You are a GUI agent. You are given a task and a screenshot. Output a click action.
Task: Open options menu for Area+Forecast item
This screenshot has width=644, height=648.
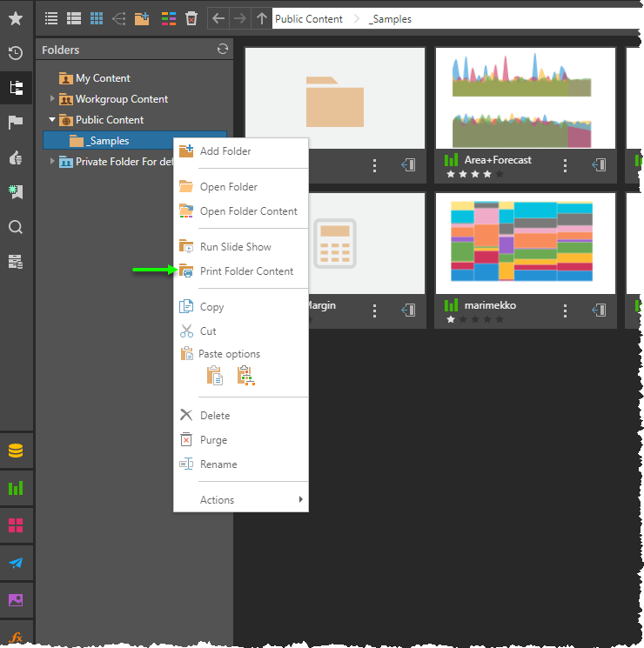point(566,165)
